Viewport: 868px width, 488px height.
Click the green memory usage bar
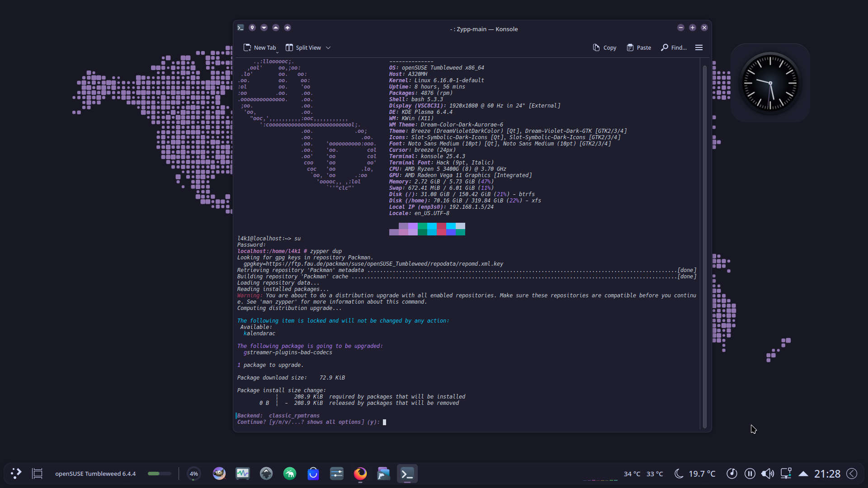pos(160,474)
